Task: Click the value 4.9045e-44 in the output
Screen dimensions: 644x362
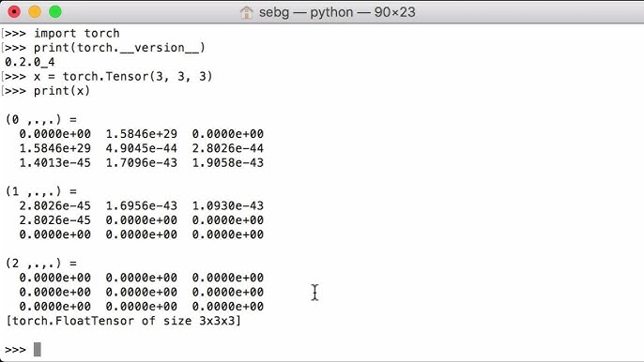Action: pyautogui.click(x=141, y=148)
